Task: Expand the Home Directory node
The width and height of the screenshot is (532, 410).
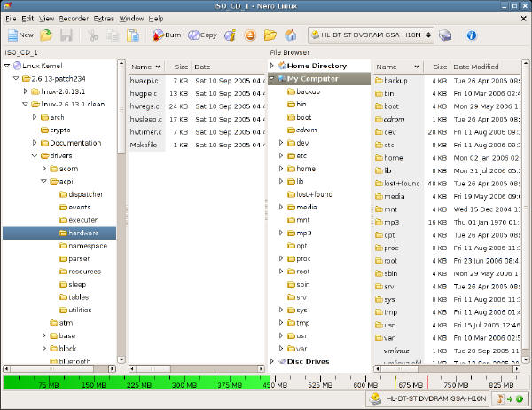Action: tap(273, 66)
